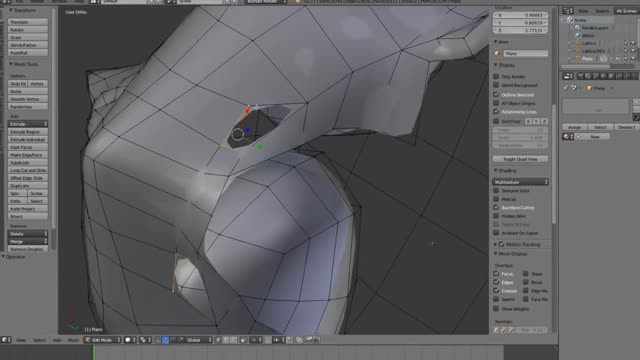The width and height of the screenshot is (640, 360).
Task: Click the Assign material button
Action: click(x=574, y=127)
